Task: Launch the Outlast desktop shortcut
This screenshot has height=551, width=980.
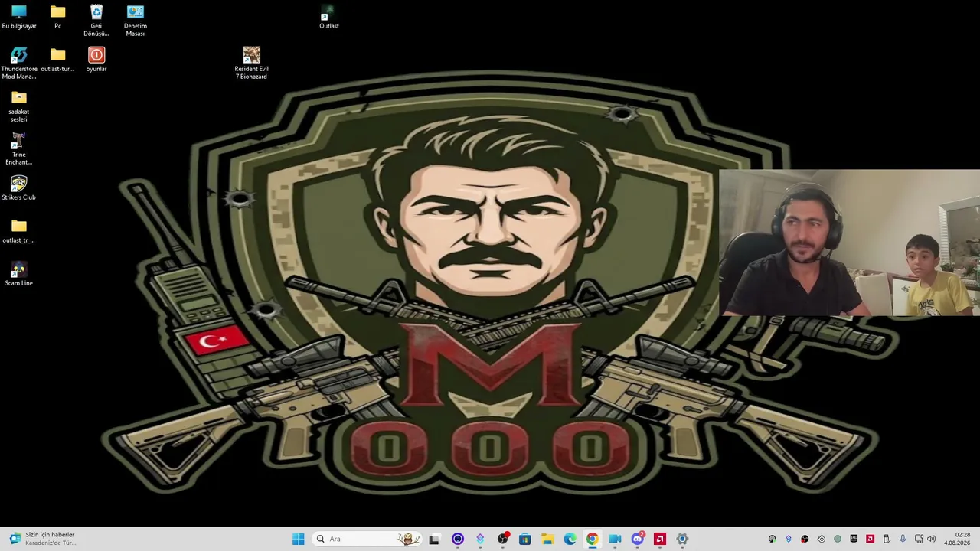Action: [x=329, y=17]
